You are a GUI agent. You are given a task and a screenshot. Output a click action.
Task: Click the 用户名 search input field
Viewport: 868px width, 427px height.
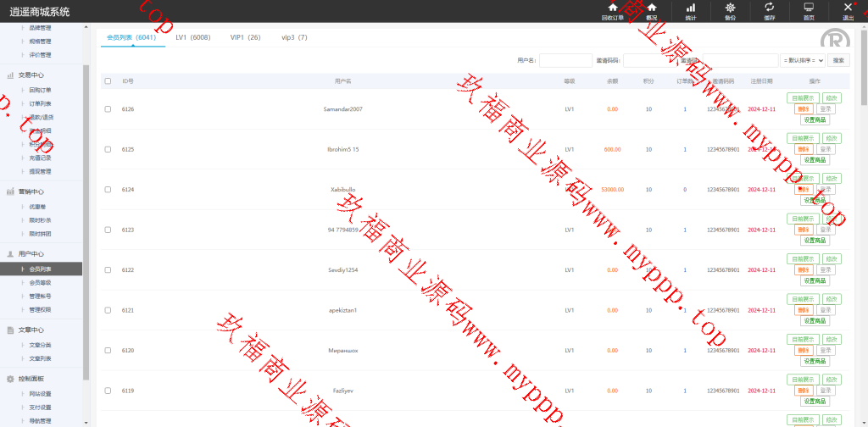pyautogui.click(x=565, y=60)
